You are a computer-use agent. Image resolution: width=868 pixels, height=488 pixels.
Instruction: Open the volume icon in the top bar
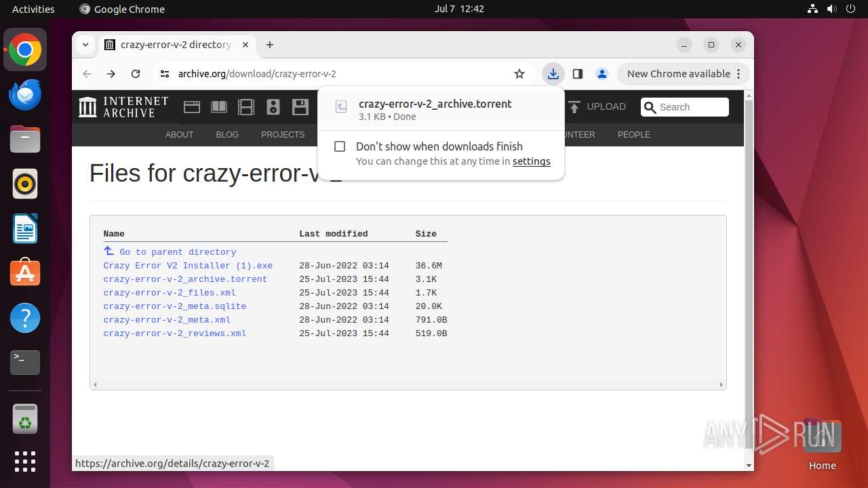(831, 9)
